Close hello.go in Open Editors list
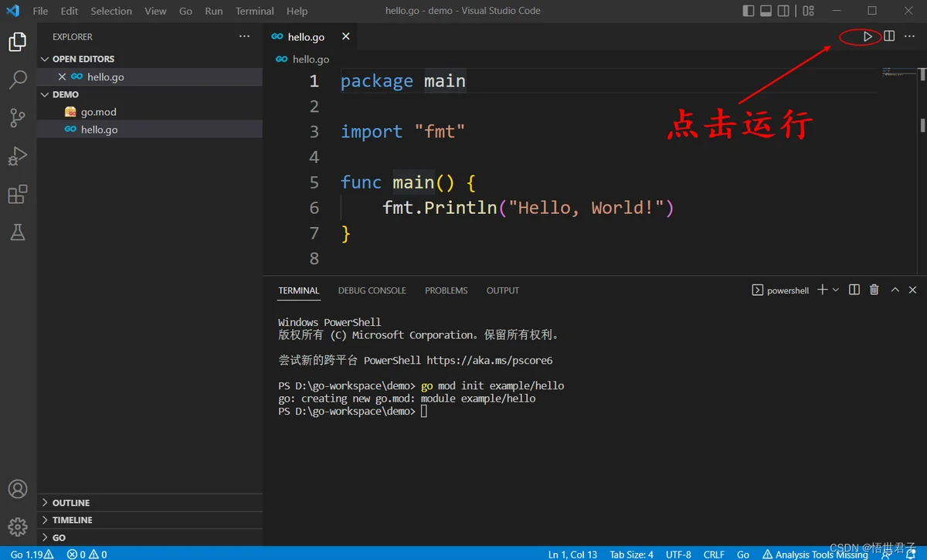 63,76
